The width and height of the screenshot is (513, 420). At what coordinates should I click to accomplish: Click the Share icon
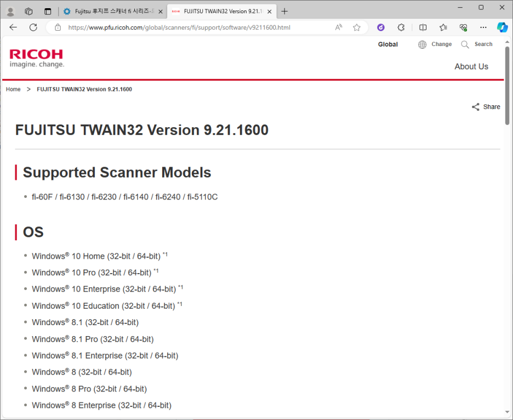[x=476, y=107]
